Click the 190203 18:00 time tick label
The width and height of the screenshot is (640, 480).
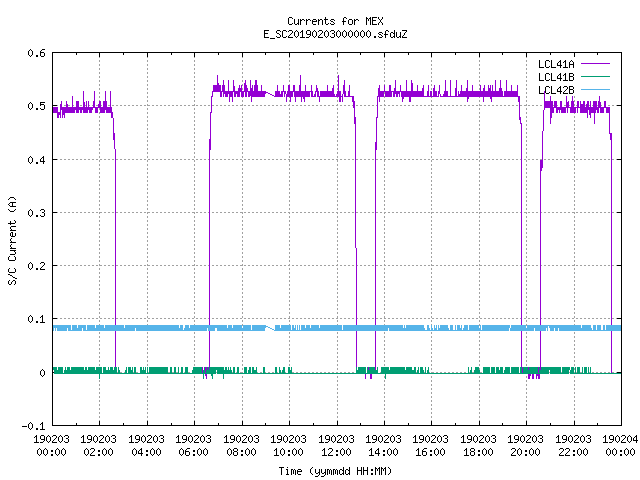(478, 446)
